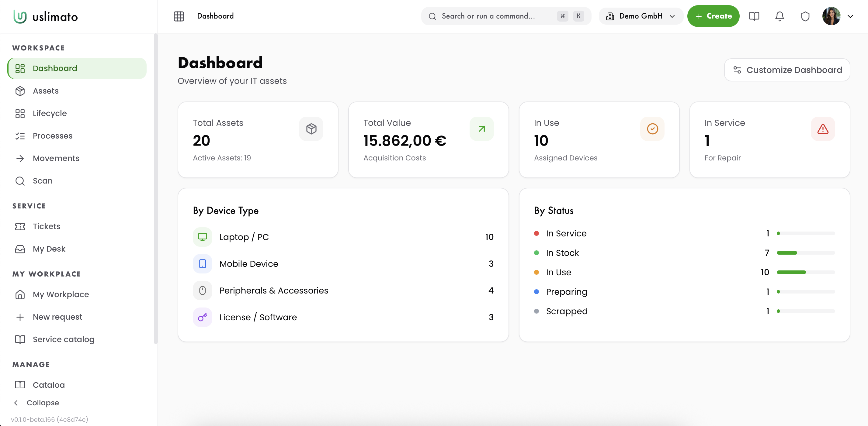Click the In Stock status progress bar

[806, 253]
